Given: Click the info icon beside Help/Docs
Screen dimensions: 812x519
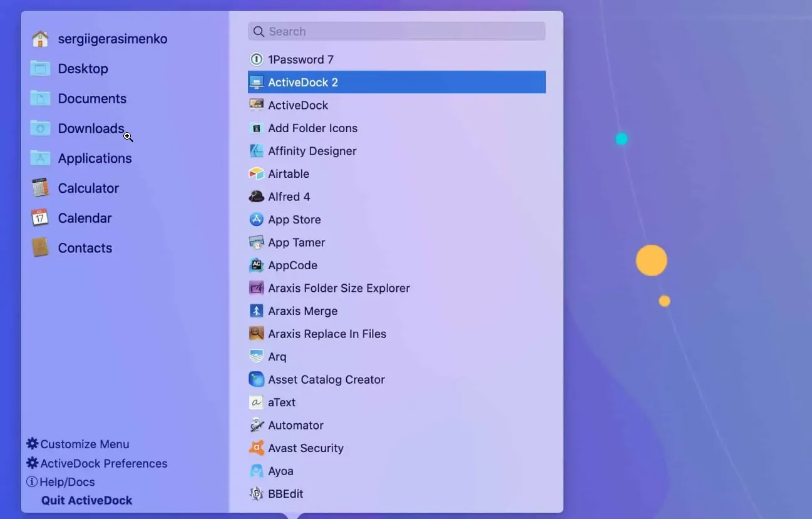Looking at the screenshot, I should point(32,482).
